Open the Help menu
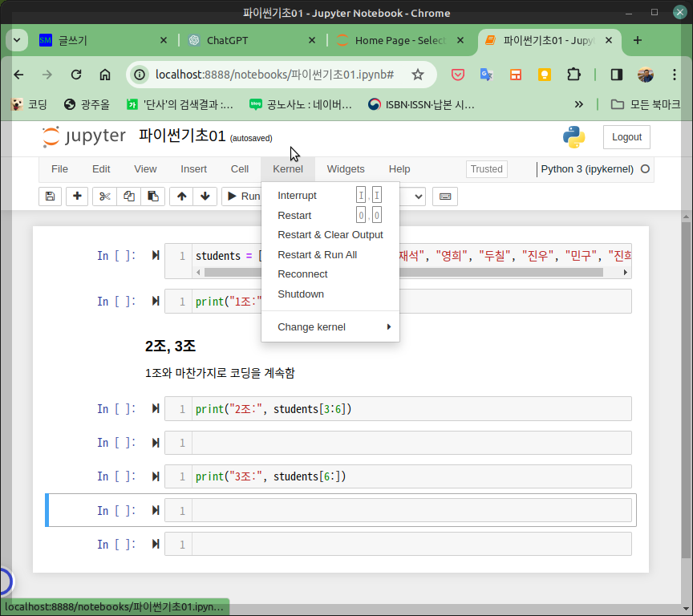The image size is (693, 616). click(399, 168)
